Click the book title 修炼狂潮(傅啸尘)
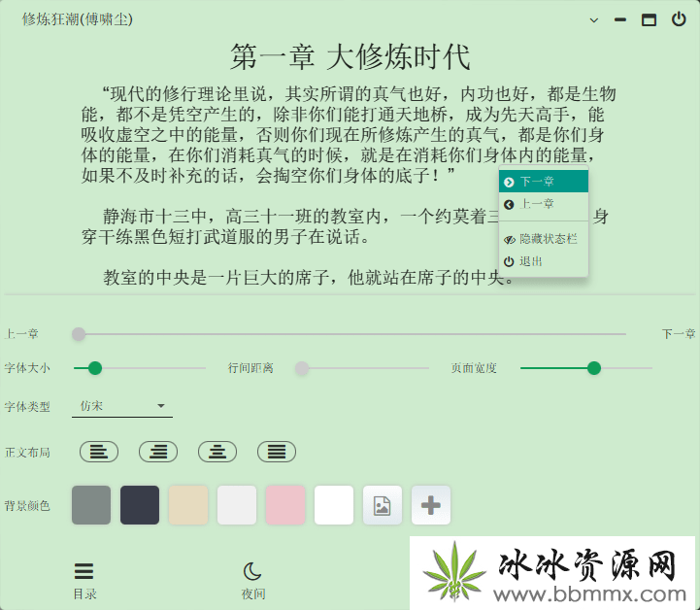This screenshot has height=610, width=700. pyautogui.click(x=78, y=19)
